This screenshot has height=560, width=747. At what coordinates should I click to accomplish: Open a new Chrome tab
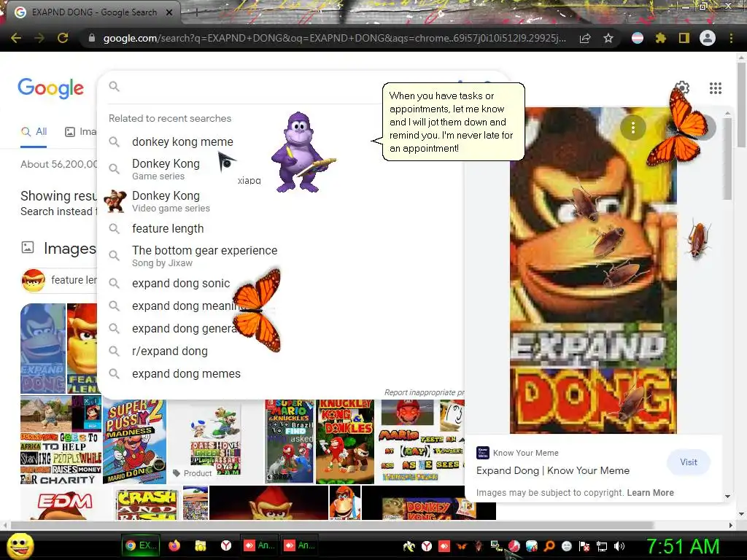(196, 13)
